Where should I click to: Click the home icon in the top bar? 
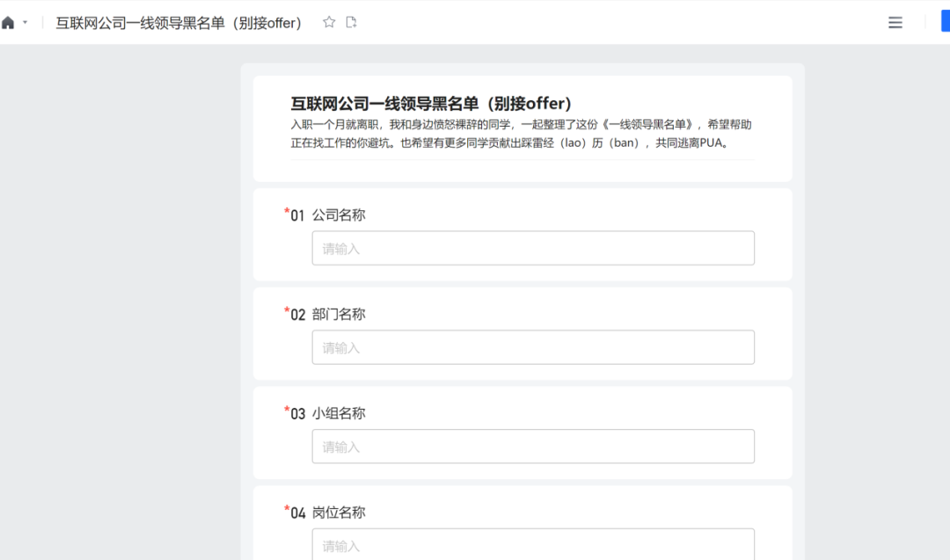pyautogui.click(x=8, y=23)
